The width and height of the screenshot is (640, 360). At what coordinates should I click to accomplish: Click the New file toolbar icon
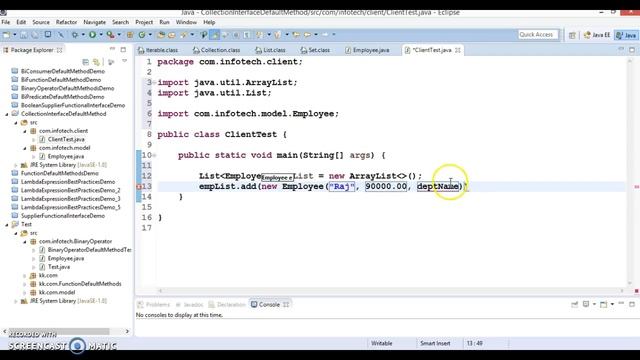(6, 35)
